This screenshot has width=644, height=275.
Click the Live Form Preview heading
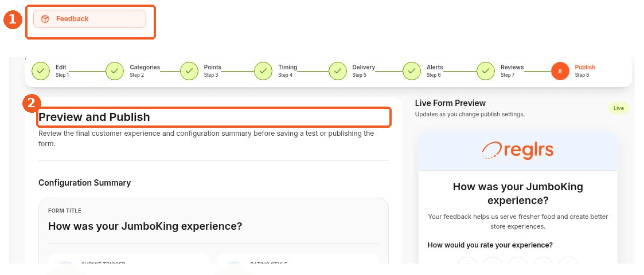coord(450,103)
